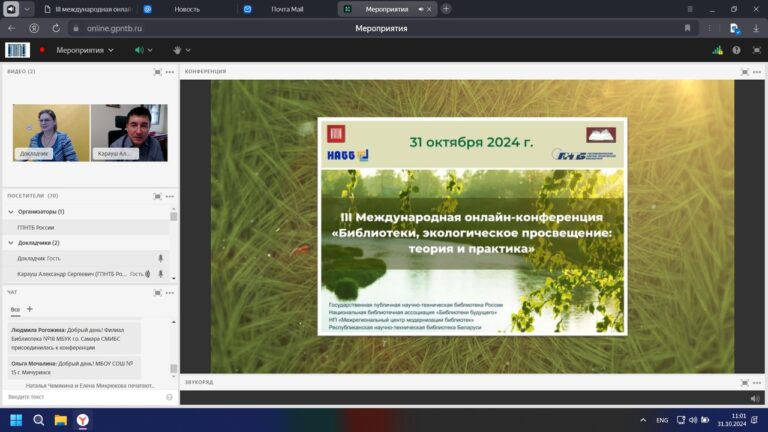Click the red recording indicator icon

point(42,50)
